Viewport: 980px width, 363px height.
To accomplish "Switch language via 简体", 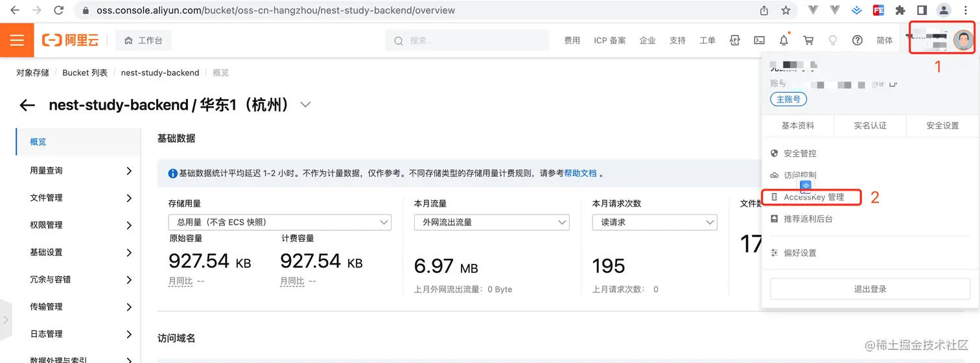I will point(884,40).
